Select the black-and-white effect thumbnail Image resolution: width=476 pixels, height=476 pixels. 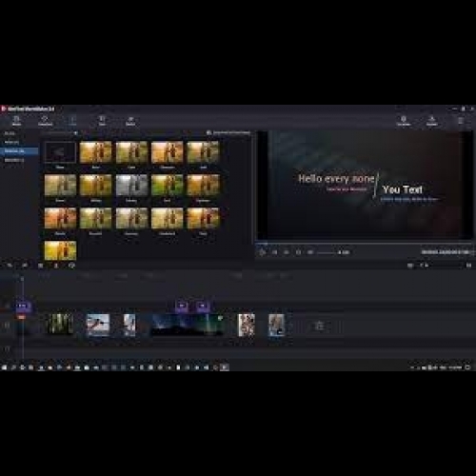131,186
